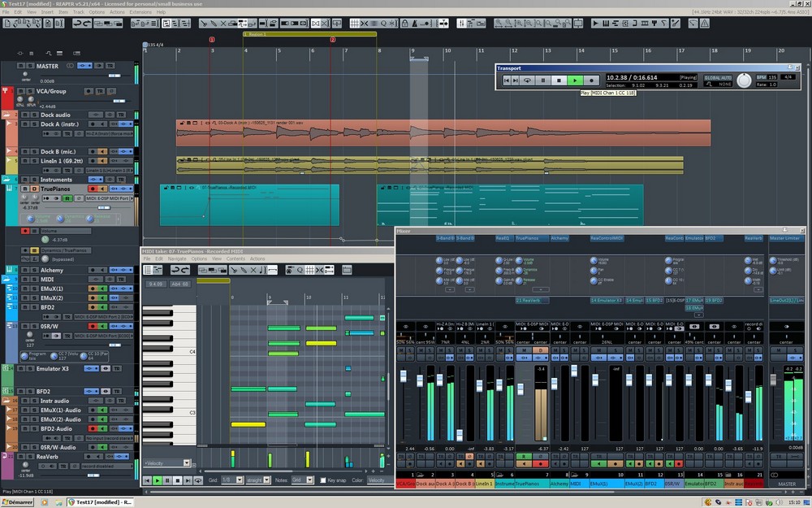Collapse the MIDI folder track
Viewport: 812px width, 508px height.
tap(6, 279)
